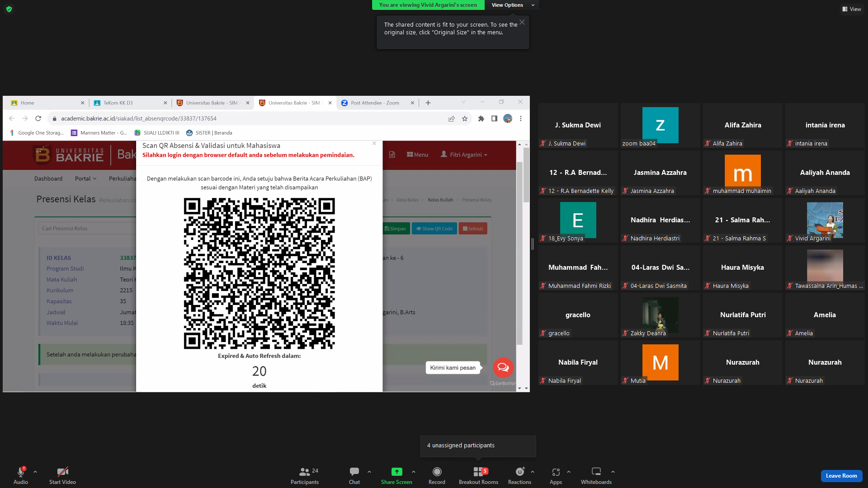This screenshot has width=868, height=488.
Task: Open the Chat panel
Action: tap(354, 475)
